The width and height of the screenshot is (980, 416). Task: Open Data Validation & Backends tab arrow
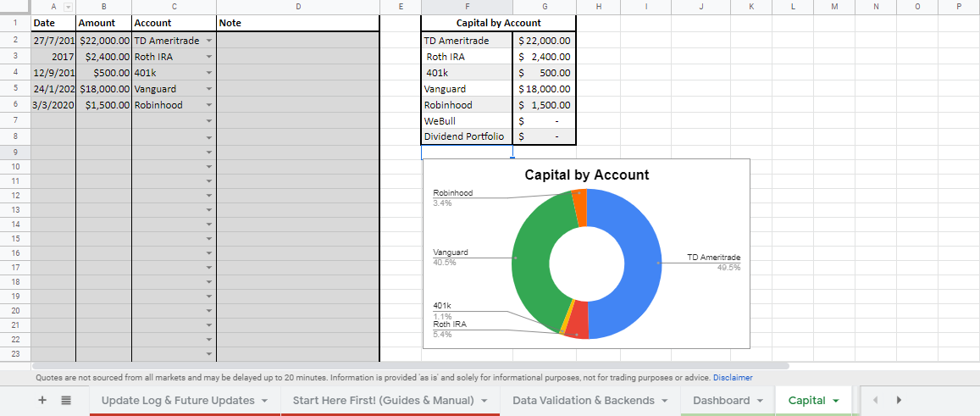tap(664, 401)
